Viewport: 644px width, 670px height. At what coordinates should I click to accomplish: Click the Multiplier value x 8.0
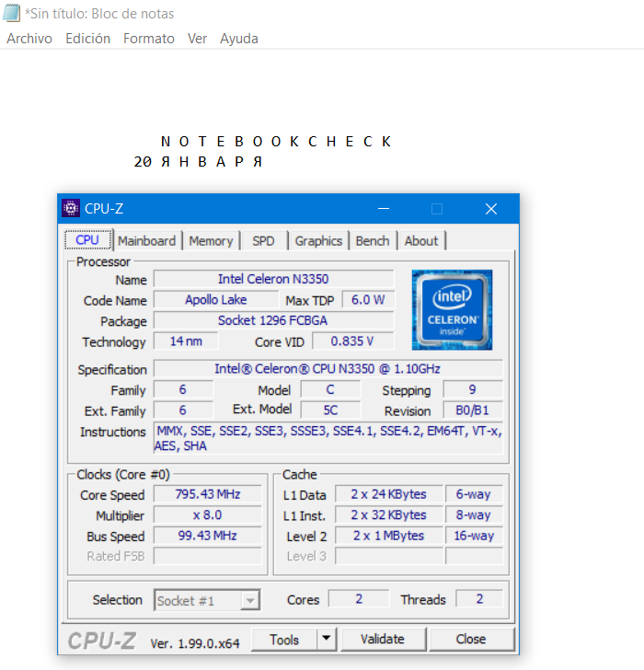[x=208, y=514]
